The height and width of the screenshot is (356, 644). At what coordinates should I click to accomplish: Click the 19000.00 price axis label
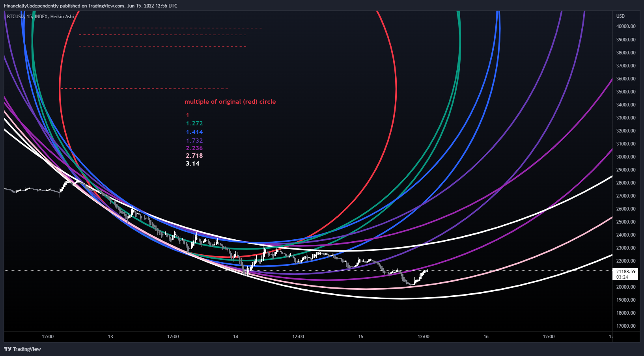(626, 300)
